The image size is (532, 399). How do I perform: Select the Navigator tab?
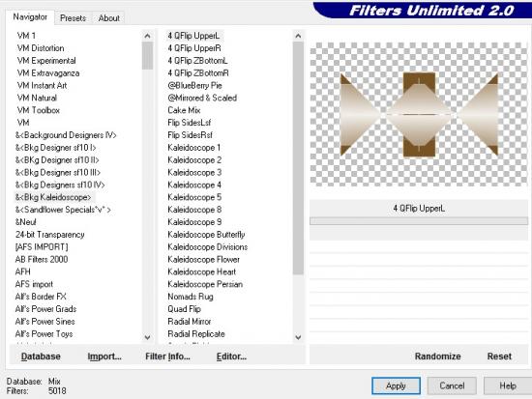coord(30,17)
